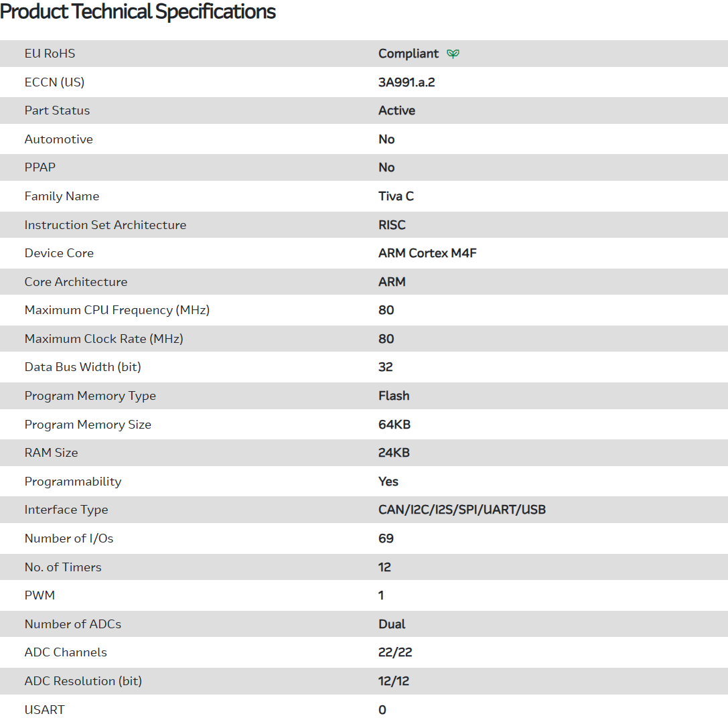Click the Core Architecture label
The height and width of the screenshot is (722, 728).
76,282
